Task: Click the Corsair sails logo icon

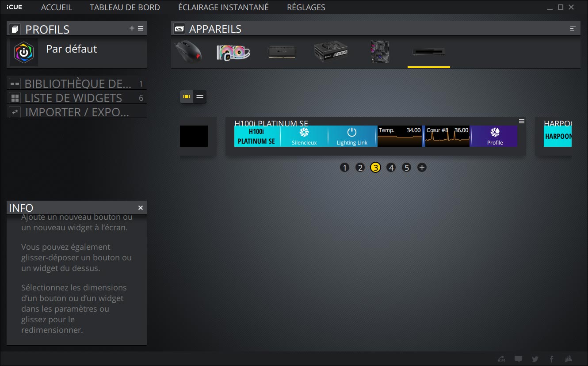Action: (569, 359)
